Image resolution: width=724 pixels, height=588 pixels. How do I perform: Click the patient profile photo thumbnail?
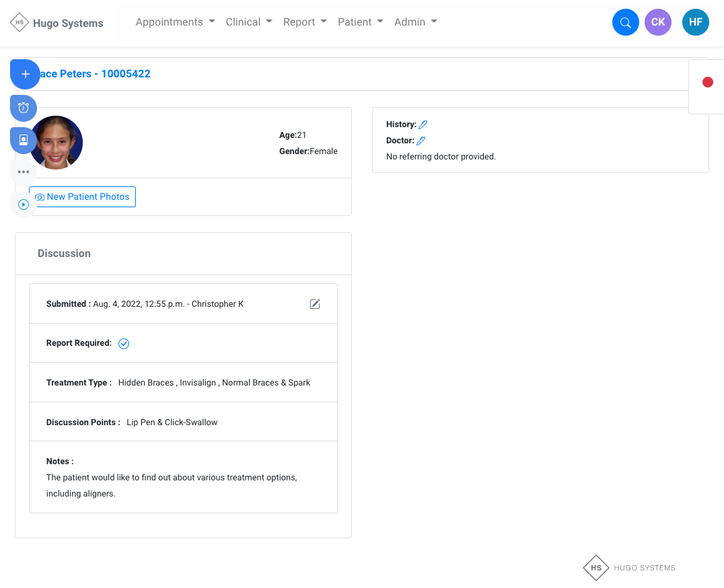point(57,143)
